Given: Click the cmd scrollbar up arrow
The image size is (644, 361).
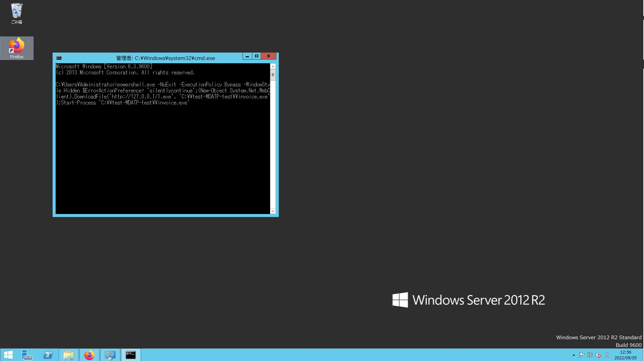Looking at the screenshot, I should coord(273,66).
